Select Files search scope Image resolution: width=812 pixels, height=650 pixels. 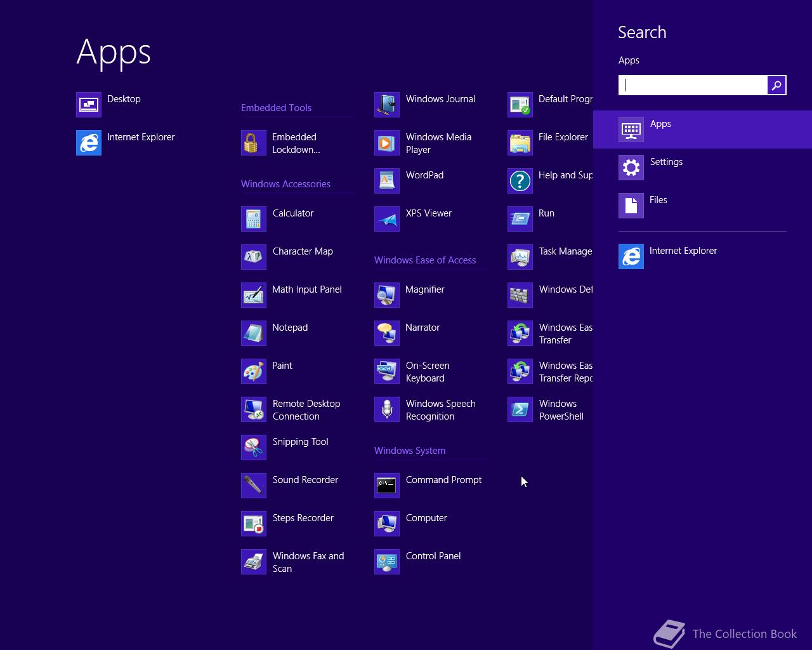coord(702,206)
